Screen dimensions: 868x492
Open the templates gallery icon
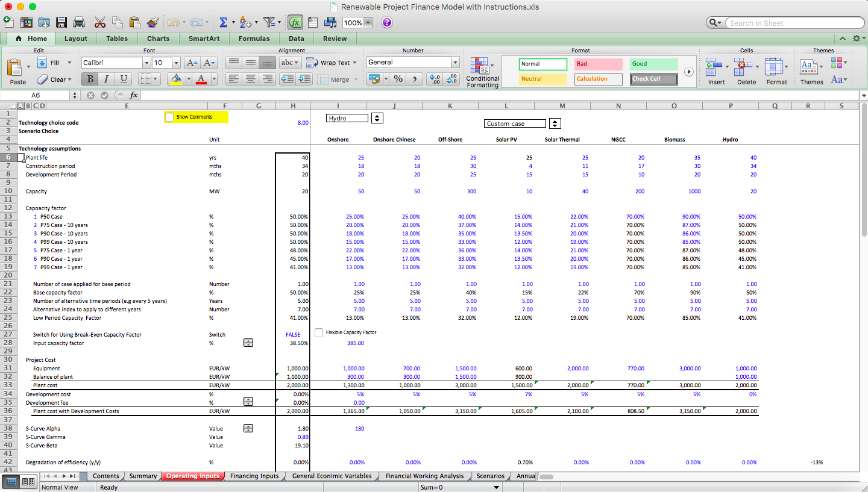tap(26, 22)
